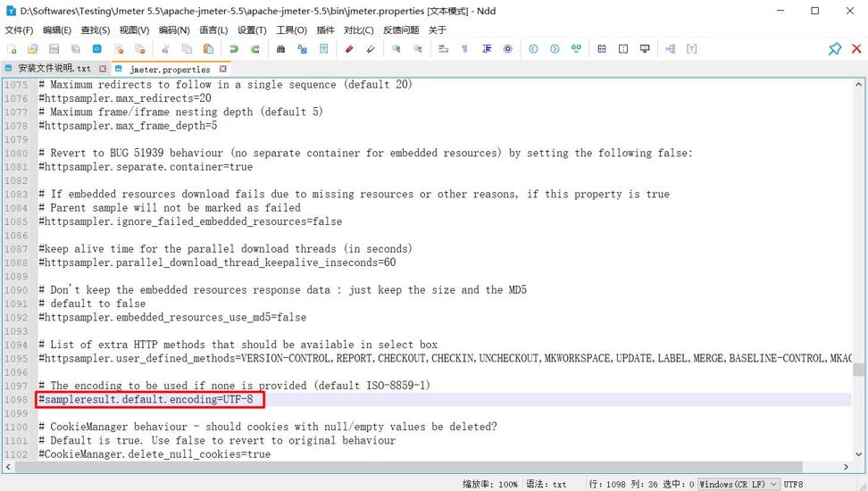This screenshot has width=868, height=491.
Task: Click the #CookieManager.delete_null_cookies=true line
Action: click(x=155, y=454)
